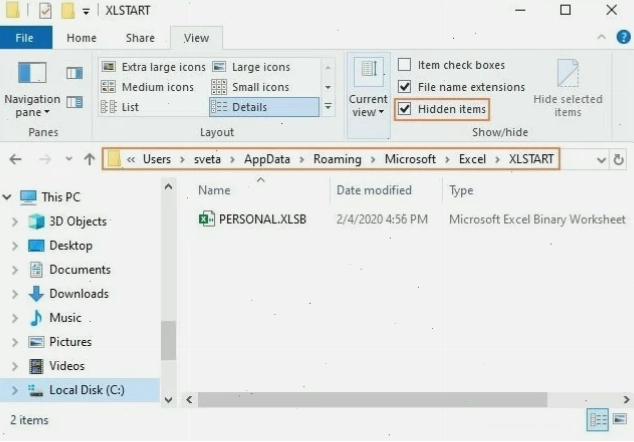Viewport: 634px width, 442px height.
Task: Select the Details layout option
Action: pos(264,107)
